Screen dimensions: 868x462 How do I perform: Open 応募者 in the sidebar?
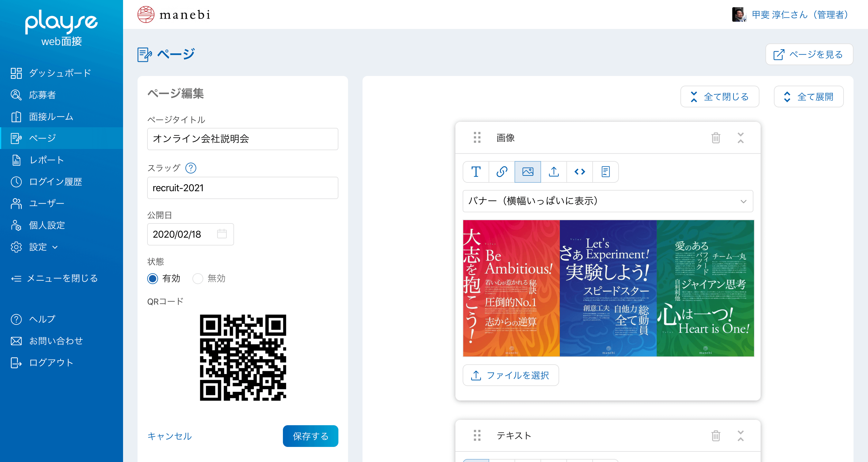pyautogui.click(x=61, y=95)
